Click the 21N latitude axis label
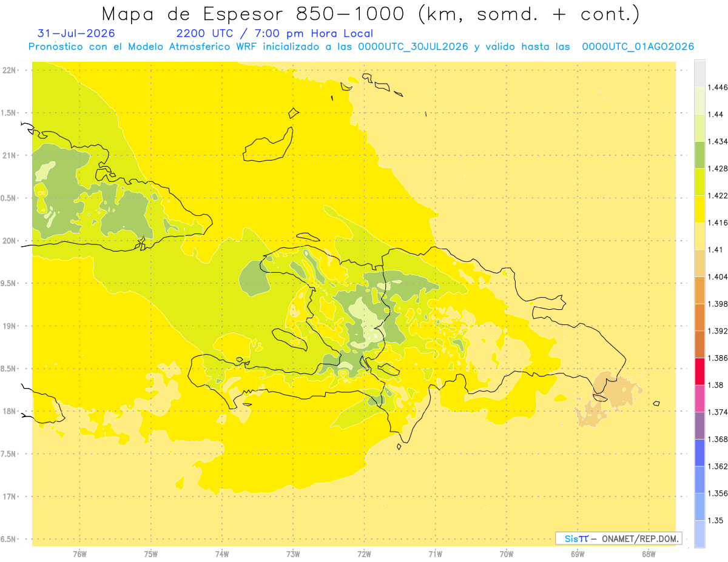The width and height of the screenshot is (728, 562). point(10,155)
